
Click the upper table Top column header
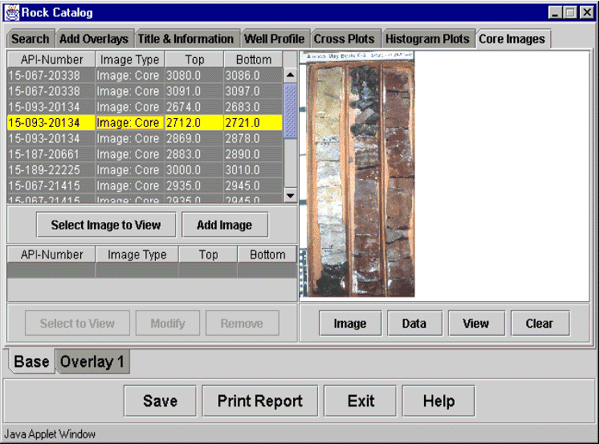(x=194, y=60)
